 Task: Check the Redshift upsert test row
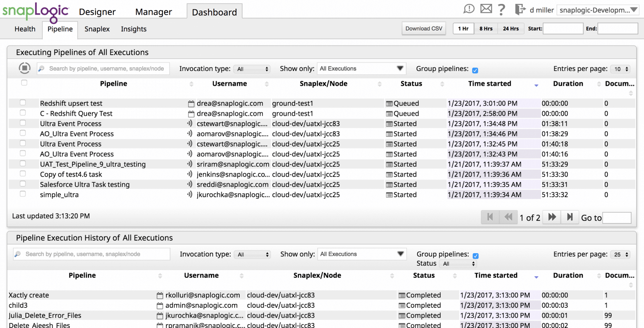point(23,102)
